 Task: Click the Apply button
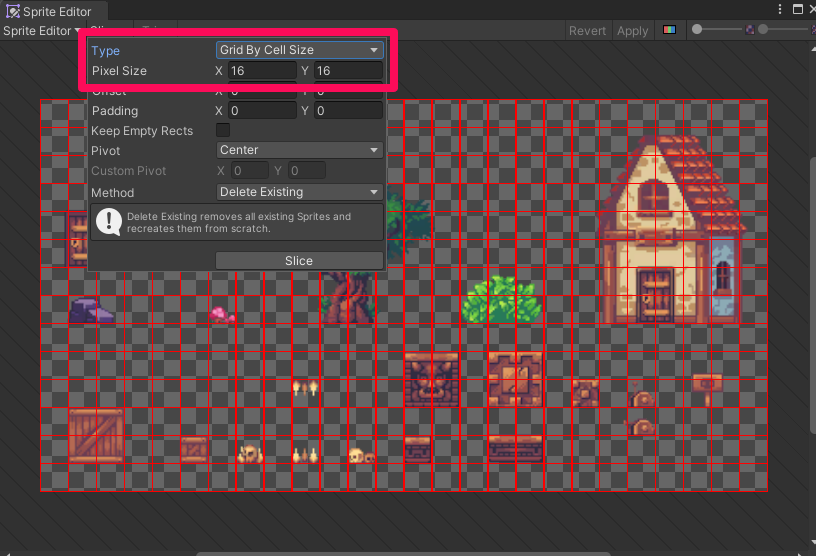(x=632, y=31)
